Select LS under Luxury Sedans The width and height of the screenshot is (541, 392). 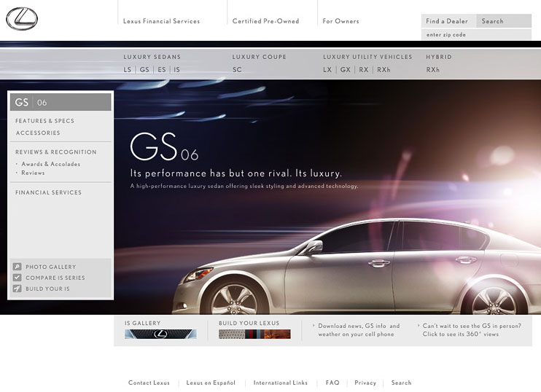pyautogui.click(x=128, y=70)
